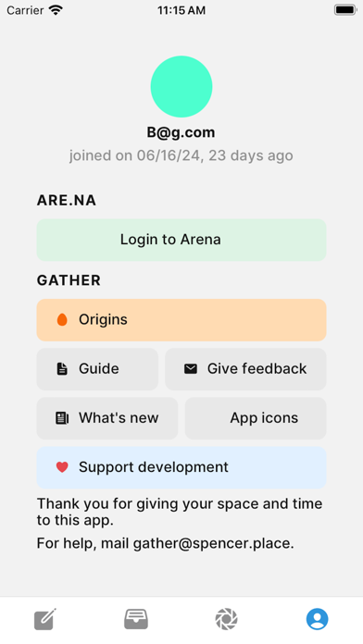
Task: Tap the battery indicator in status bar
Action: (x=345, y=10)
